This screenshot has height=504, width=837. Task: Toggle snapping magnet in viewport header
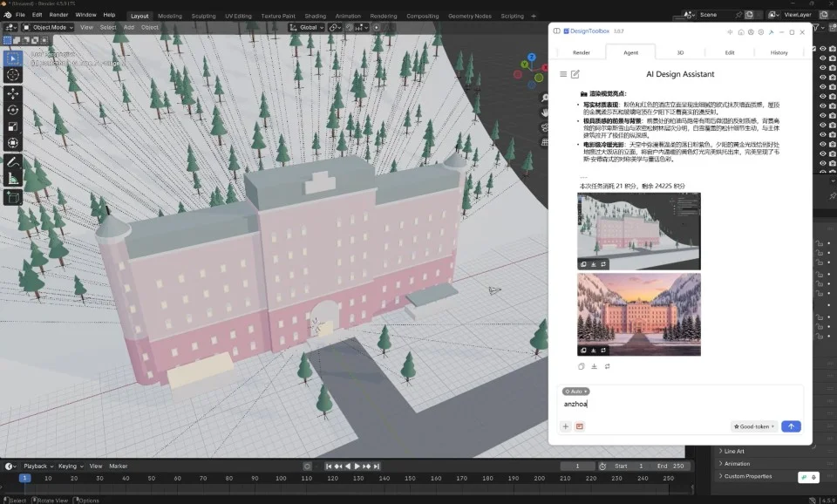pos(350,27)
